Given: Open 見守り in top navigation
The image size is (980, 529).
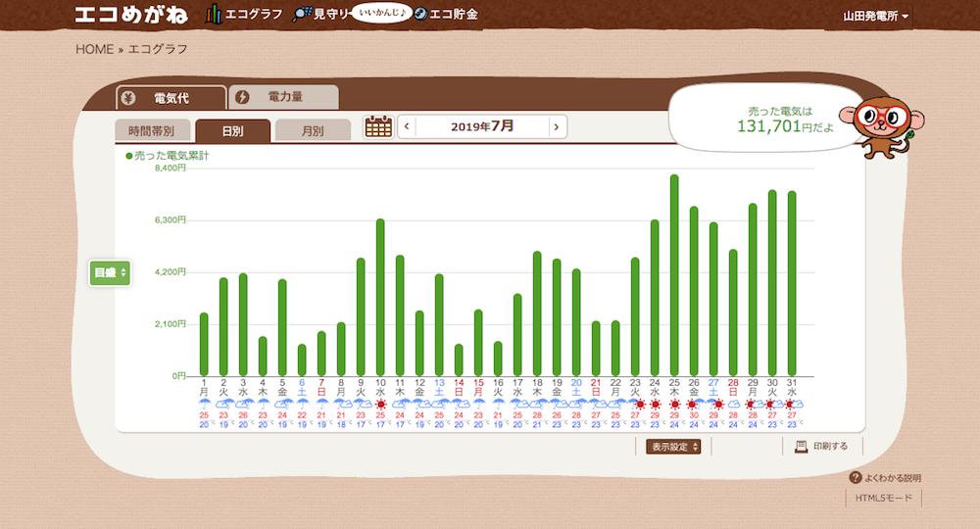Looking at the screenshot, I should [330, 15].
